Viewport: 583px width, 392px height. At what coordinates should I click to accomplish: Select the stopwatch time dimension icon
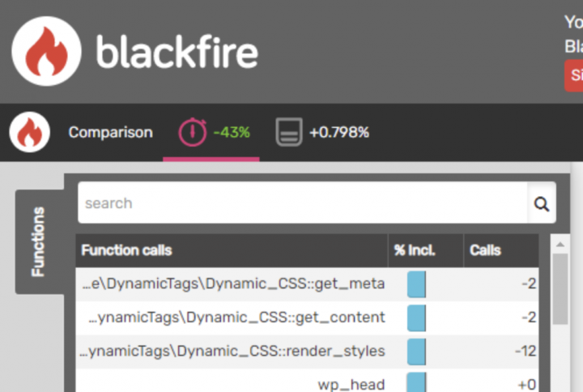pos(192,132)
